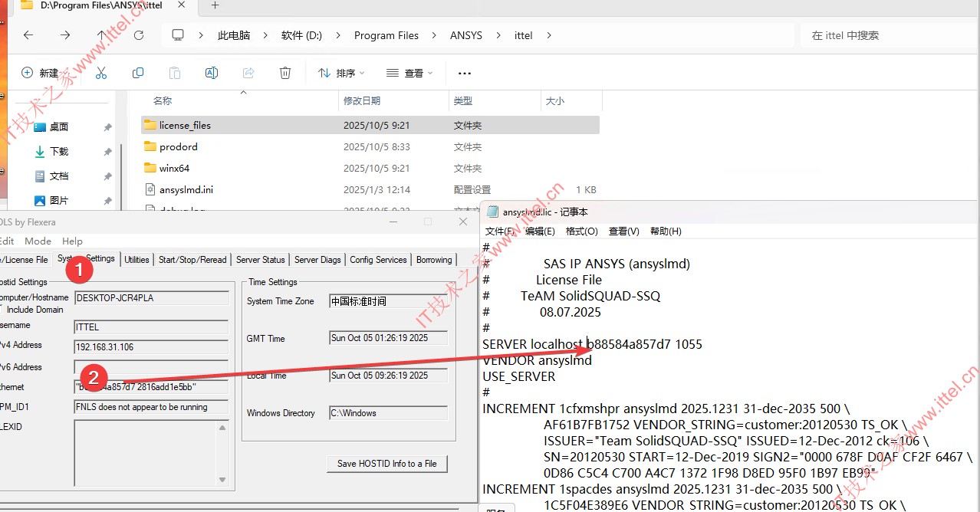Click the FLEXID list scrollbar down arrow
The image size is (980, 512).
(x=222, y=480)
